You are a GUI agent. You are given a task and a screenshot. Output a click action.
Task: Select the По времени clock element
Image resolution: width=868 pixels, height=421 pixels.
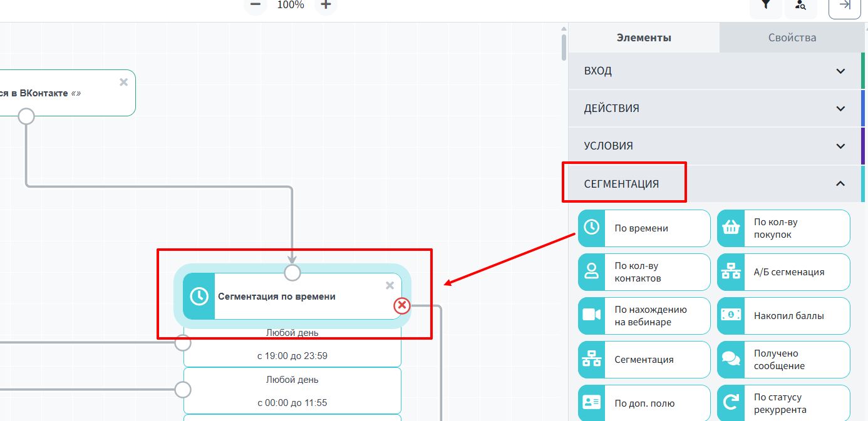(644, 228)
